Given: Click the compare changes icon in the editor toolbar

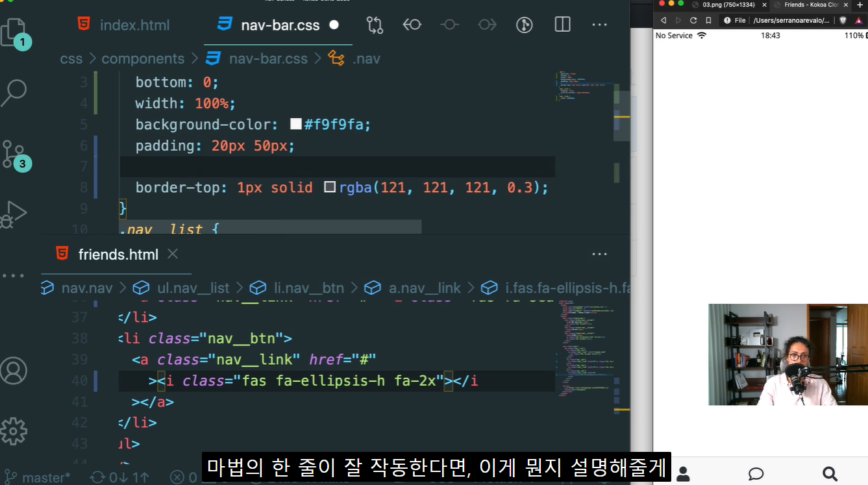Looking at the screenshot, I should [x=375, y=25].
